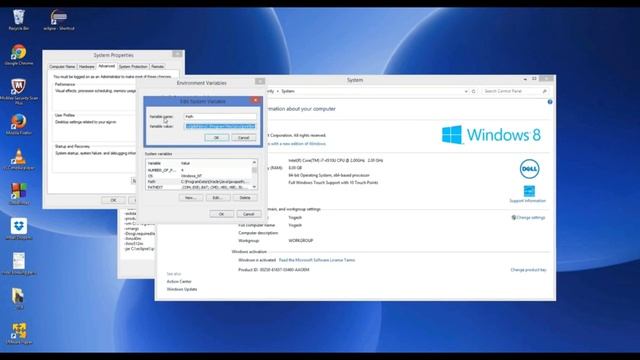
Task: Click the Dell support information icon
Action: coord(529,191)
